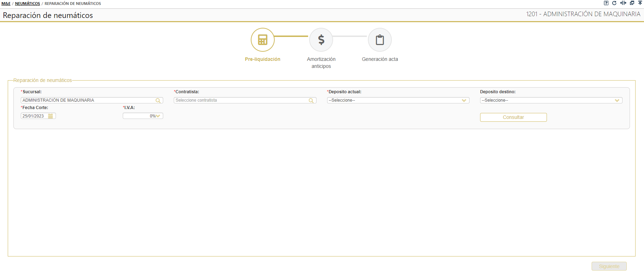Expand the Deposito destino dropdown
644x279 pixels.
551,100
